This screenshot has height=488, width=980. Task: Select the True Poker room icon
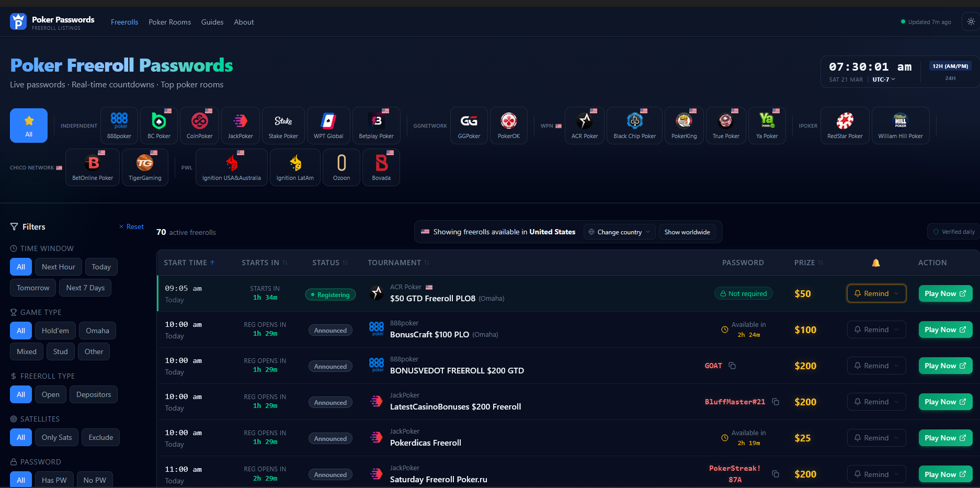tap(726, 126)
